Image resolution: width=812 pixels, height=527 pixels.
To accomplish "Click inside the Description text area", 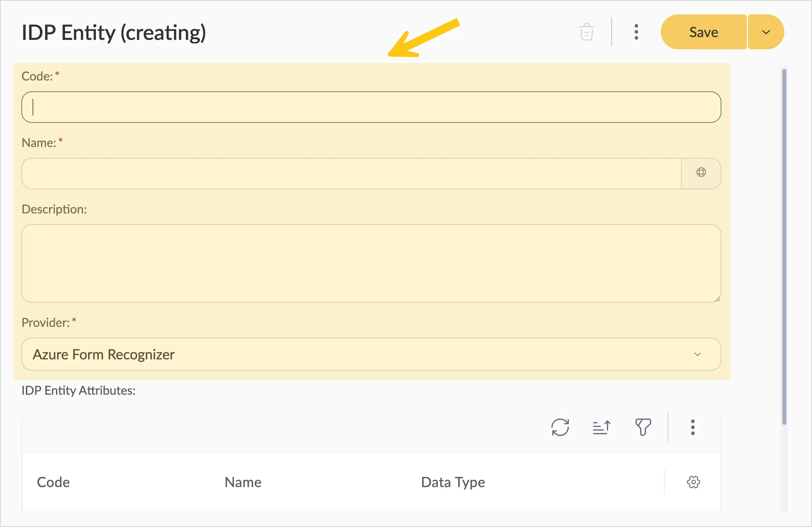I will 371,263.
